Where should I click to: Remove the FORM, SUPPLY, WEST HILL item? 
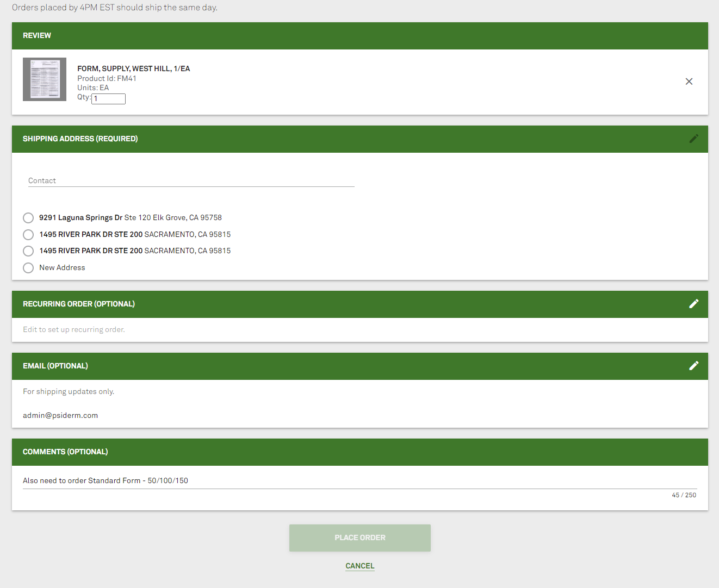[x=689, y=81]
